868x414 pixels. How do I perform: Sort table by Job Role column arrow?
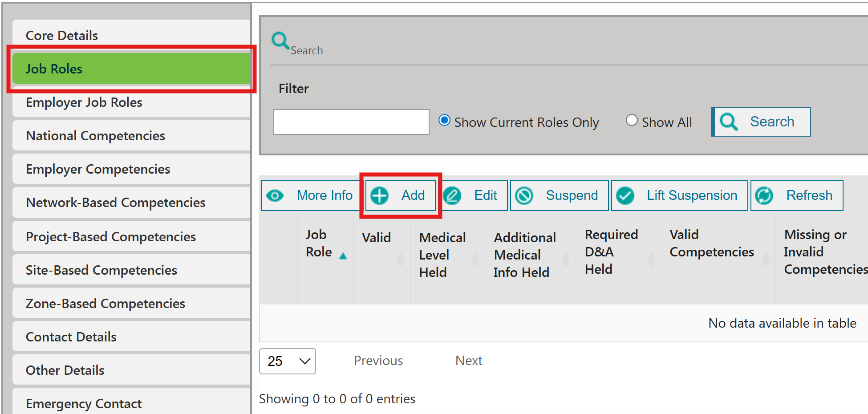(343, 256)
